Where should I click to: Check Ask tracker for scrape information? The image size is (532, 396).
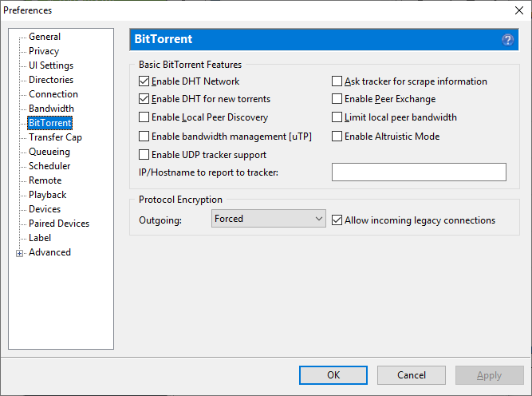pos(337,81)
